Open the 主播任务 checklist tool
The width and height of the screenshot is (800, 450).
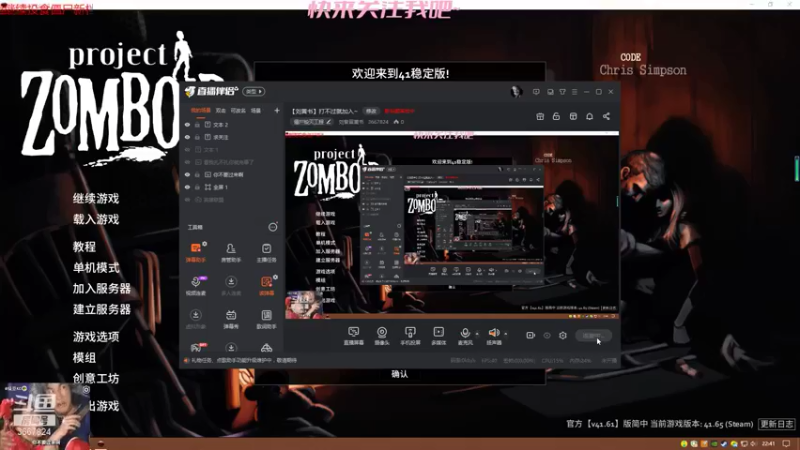[x=266, y=252]
